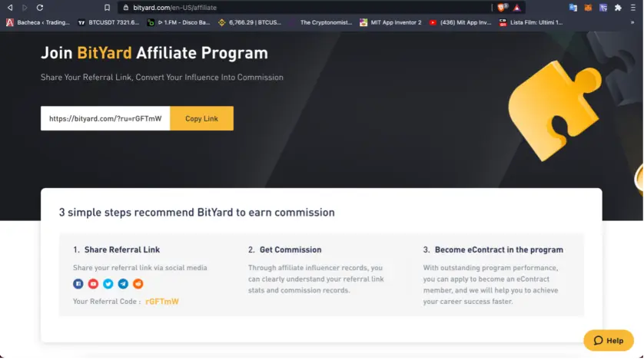Open the MIT App Inventor 2 bookmark

(390, 22)
